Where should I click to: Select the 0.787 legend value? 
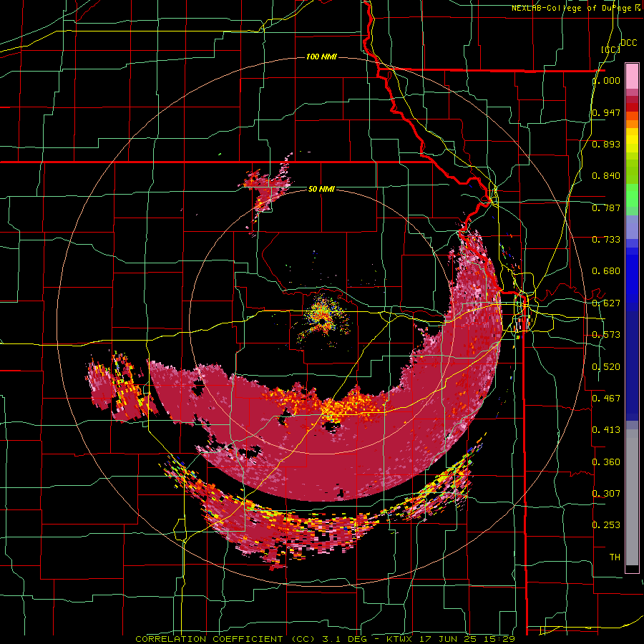point(606,208)
